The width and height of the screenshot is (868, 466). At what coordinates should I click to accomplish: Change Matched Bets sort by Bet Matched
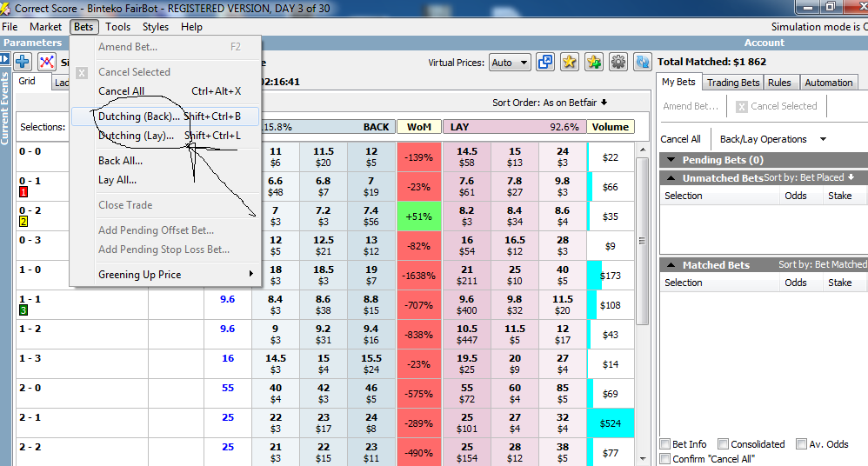(823, 264)
